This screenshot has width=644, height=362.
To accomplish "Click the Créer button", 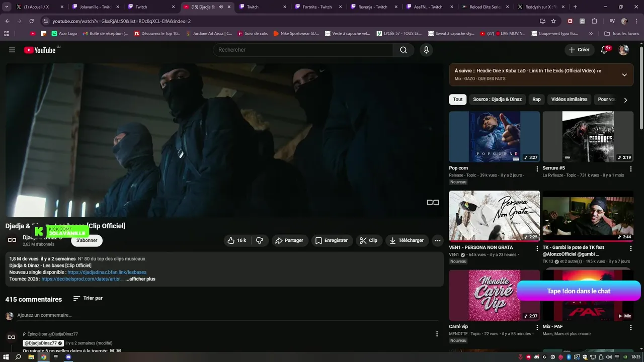I will tap(579, 50).
